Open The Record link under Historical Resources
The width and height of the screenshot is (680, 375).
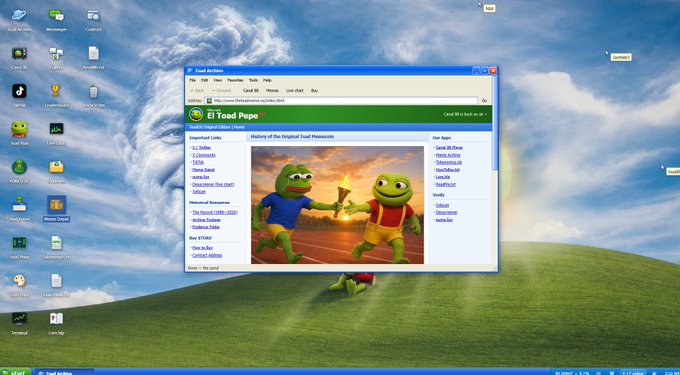coord(215,212)
